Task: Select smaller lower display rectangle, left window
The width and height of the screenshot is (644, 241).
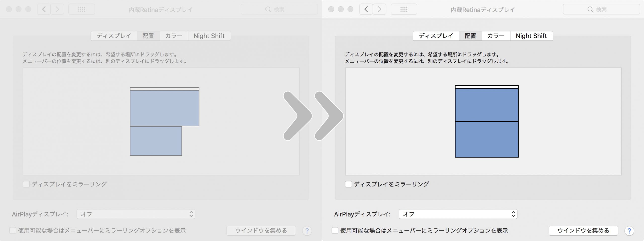Action: 156,141
